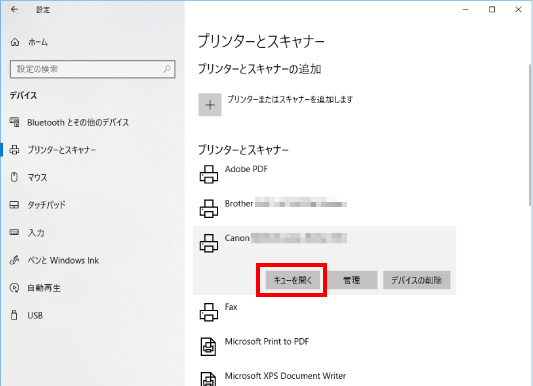Screen dimensions: 533x386
Task: Click the Bluetooth devices sidebar icon
Action: click(x=14, y=122)
